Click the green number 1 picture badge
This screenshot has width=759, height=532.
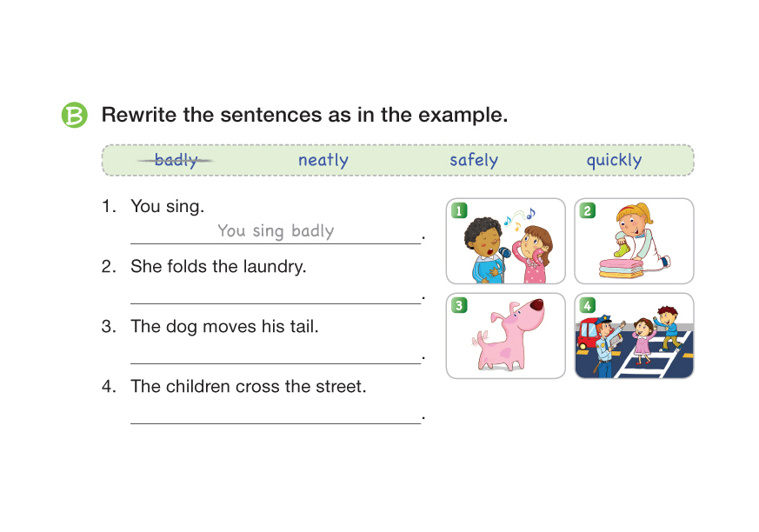pos(459,210)
